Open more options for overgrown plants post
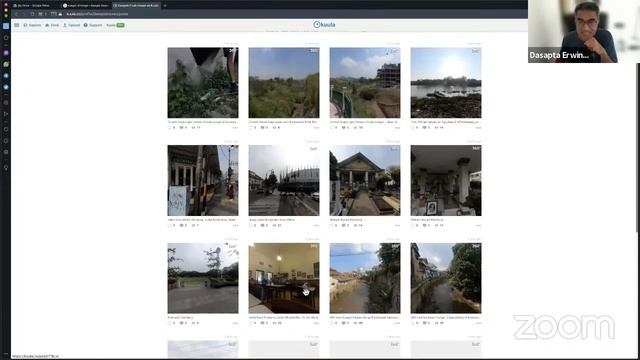This screenshot has height=360, width=640. point(236,128)
